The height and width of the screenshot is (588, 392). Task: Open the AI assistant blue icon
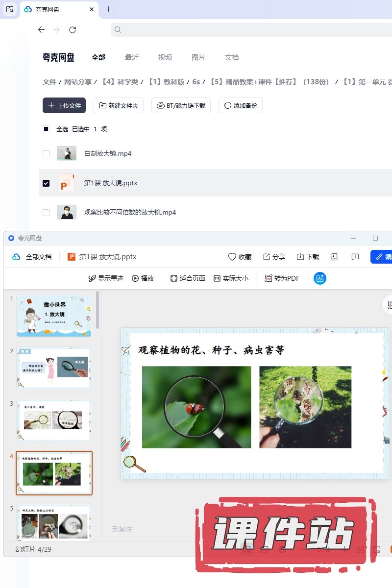[x=320, y=278]
